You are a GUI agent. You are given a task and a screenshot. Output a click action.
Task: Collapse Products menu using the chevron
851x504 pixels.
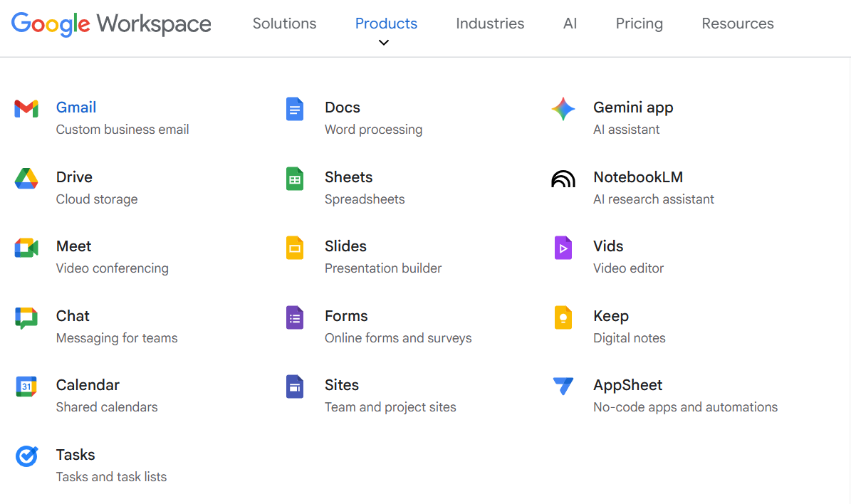(384, 43)
